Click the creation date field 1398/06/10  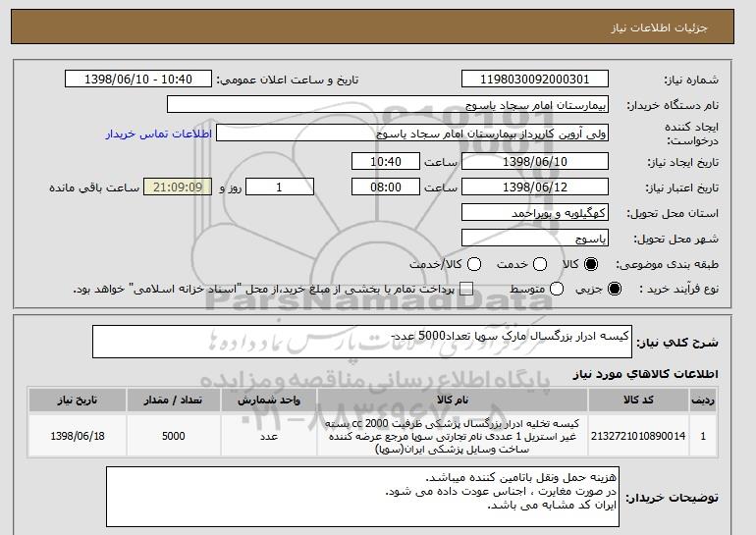535,161
